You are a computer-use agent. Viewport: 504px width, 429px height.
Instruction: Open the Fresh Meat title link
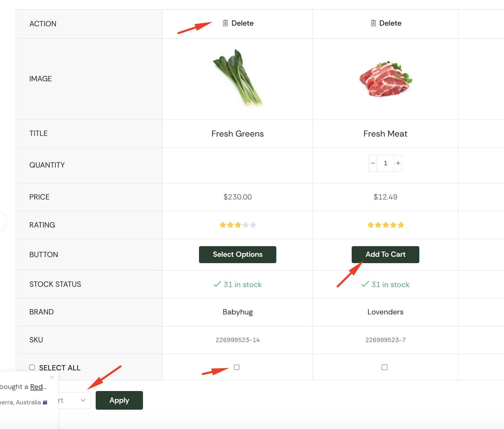[x=385, y=134]
